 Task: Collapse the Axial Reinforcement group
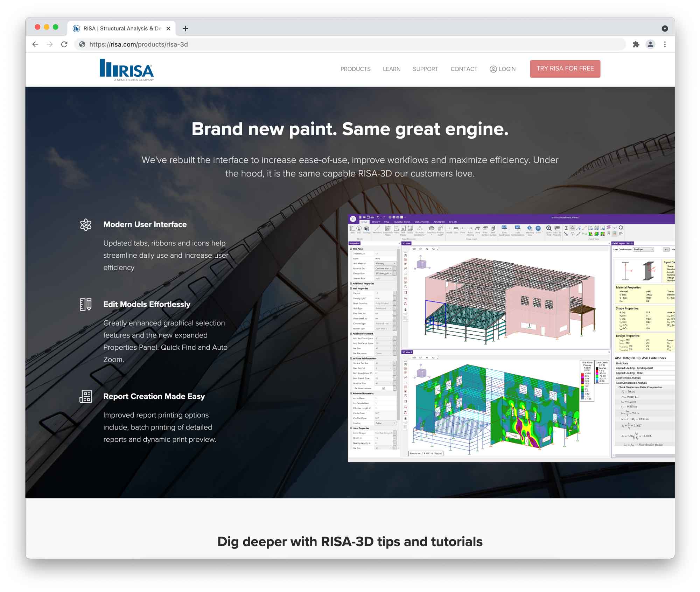pos(351,334)
